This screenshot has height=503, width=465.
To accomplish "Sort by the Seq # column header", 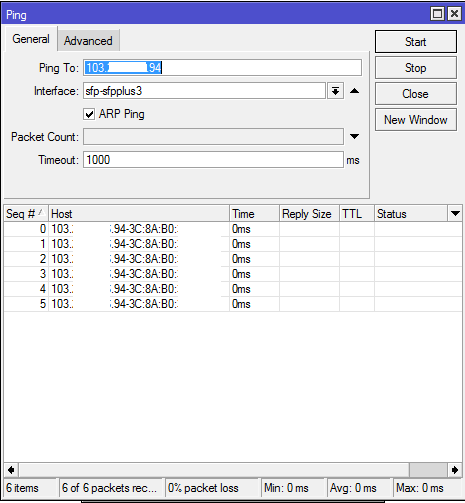I will (x=26, y=214).
